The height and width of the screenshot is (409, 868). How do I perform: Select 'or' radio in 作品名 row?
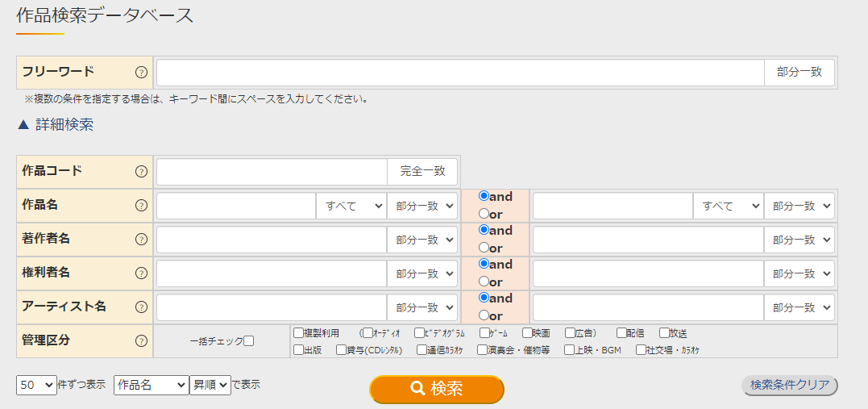(484, 214)
